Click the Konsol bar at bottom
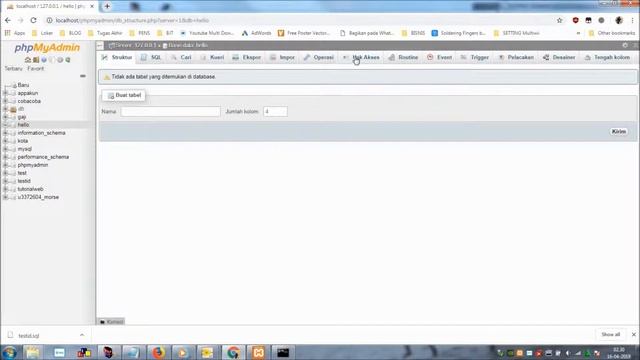Viewport: 640px width, 360px height. coord(111,322)
